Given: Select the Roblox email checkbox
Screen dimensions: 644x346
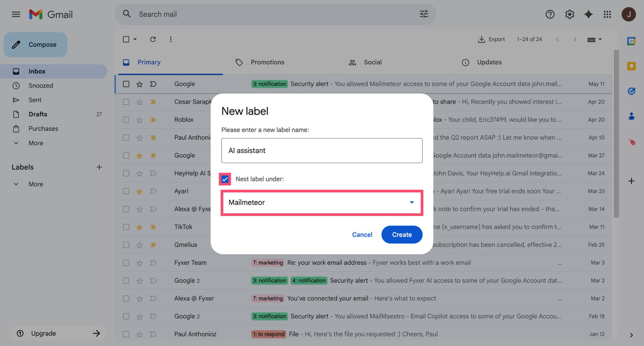Looking at the screenshot, I should (x=126, y=120).
